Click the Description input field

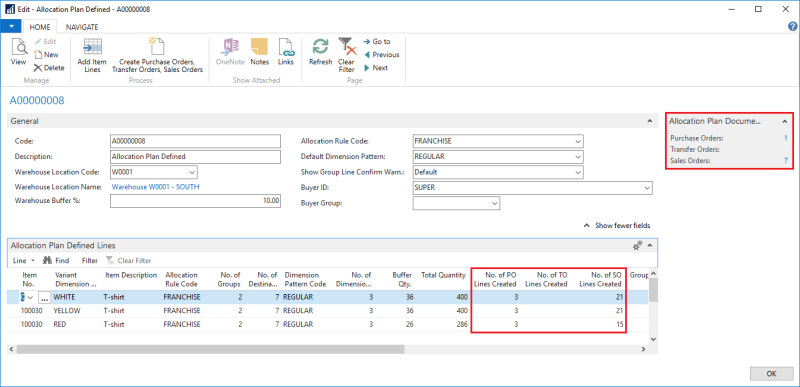(195, 157)
